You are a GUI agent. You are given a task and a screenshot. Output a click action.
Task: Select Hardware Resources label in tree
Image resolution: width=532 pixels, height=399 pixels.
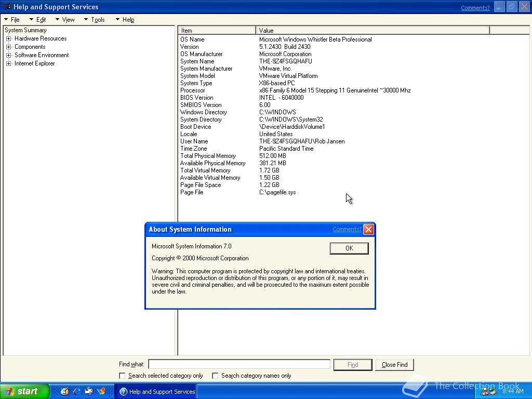[41, 38]
